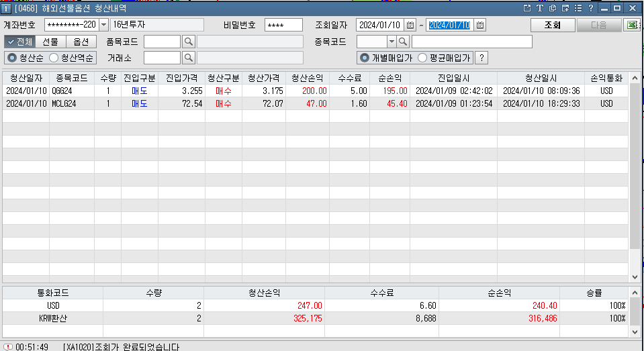Image resolution: width=644 pixels, height=351 pixels.
Task: Click the 승률 summary column header
Action: click(x=594, y=293)
